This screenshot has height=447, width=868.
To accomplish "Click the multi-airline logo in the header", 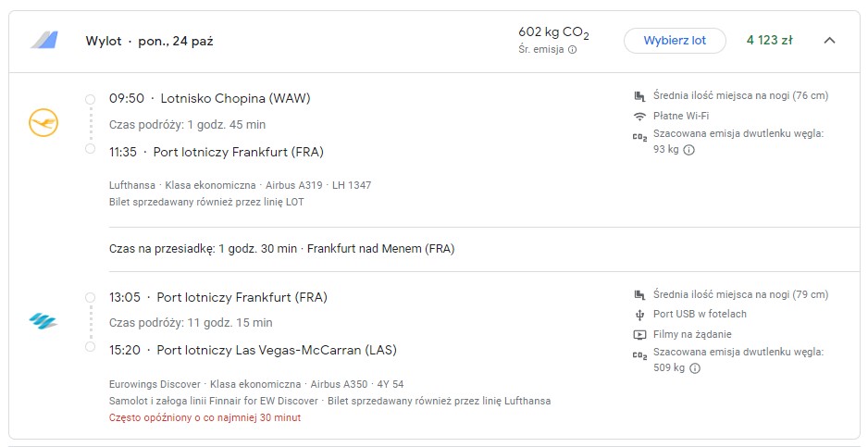I will click(x=43, y=41).
